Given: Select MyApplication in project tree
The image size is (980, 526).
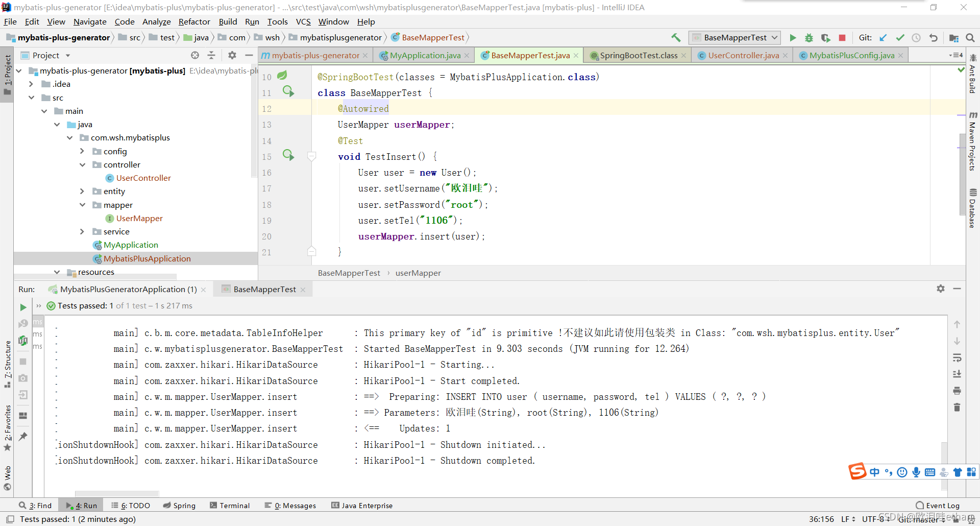Looking at the screenshot, I should (131, 245).
